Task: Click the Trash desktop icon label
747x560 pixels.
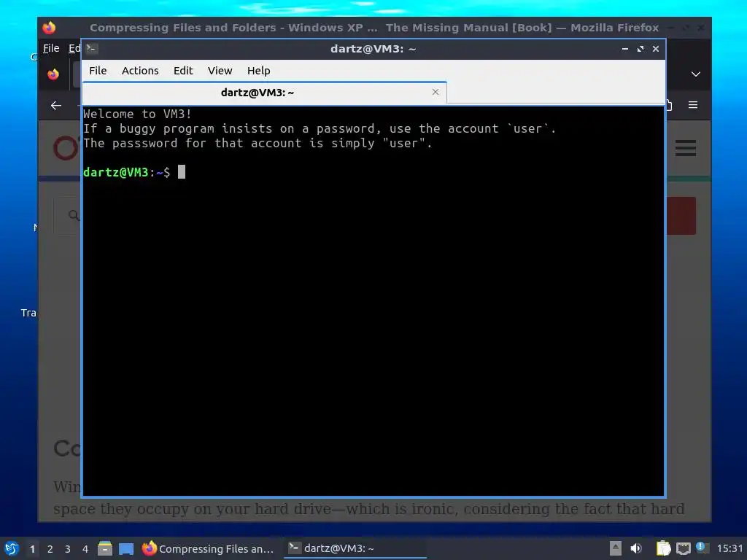Action: (28, 313)
